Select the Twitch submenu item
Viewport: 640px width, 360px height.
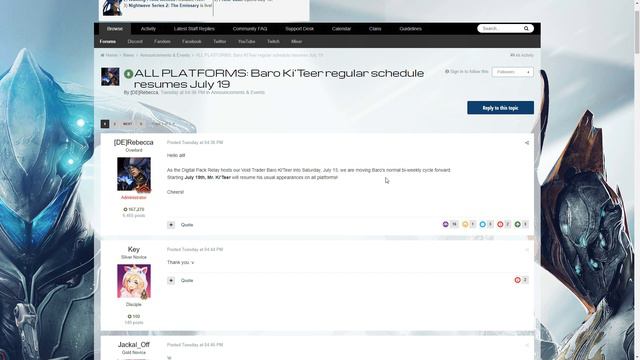[273, 42]
